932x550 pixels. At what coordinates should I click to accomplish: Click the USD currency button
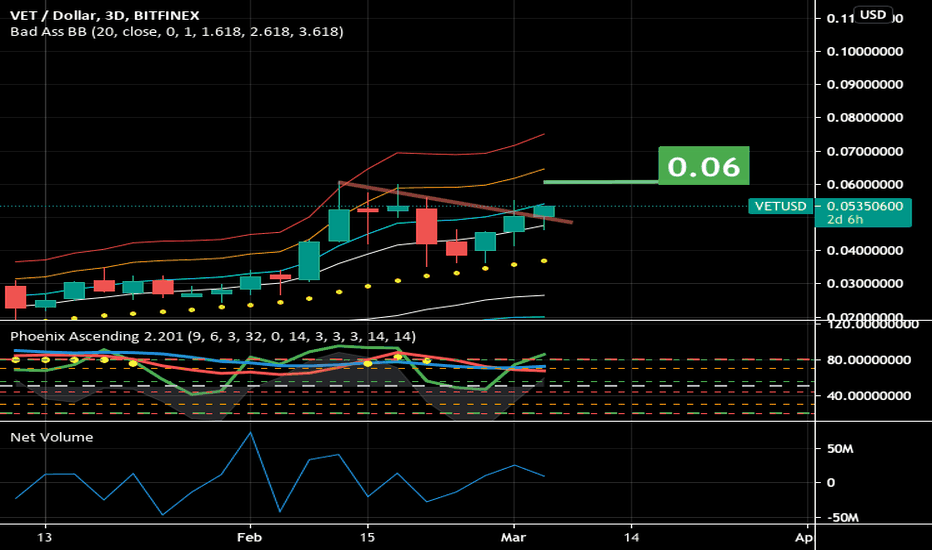tap(873, 14)
